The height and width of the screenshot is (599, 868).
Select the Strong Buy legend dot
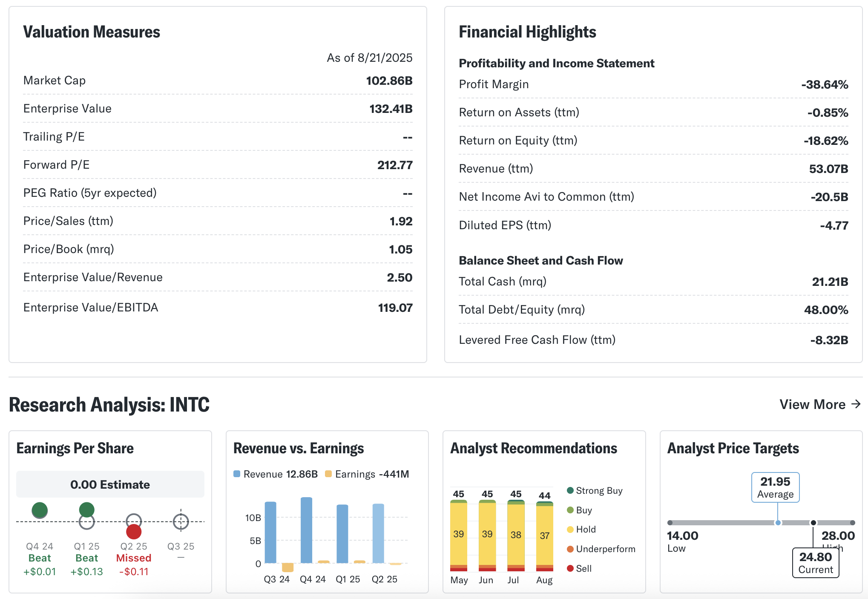tap(570, 490)
